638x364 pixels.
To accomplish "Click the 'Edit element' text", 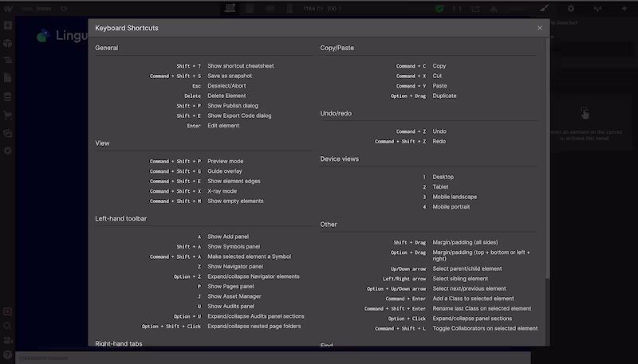I will pos(223,126).
